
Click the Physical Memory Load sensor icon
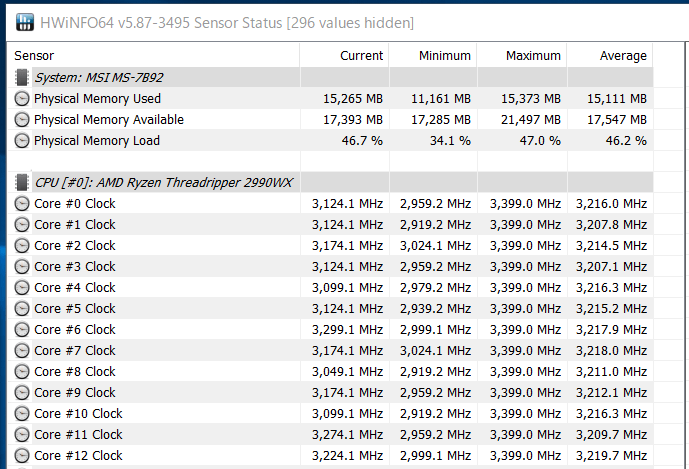coord(22,141)
